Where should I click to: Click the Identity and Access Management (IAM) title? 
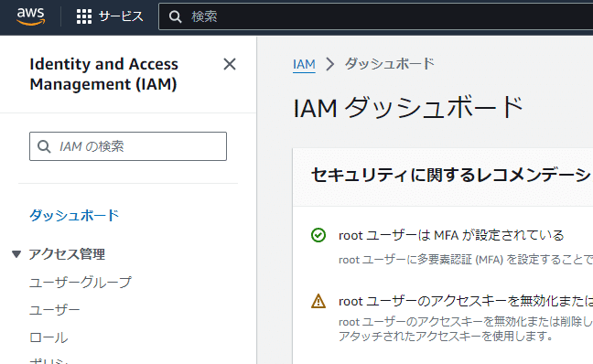pos(104,74)
